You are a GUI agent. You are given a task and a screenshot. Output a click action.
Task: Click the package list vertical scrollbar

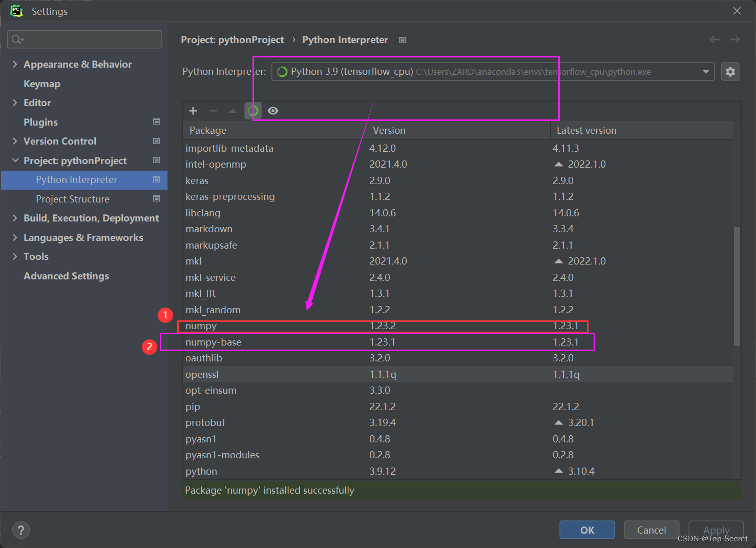point(737,286)
